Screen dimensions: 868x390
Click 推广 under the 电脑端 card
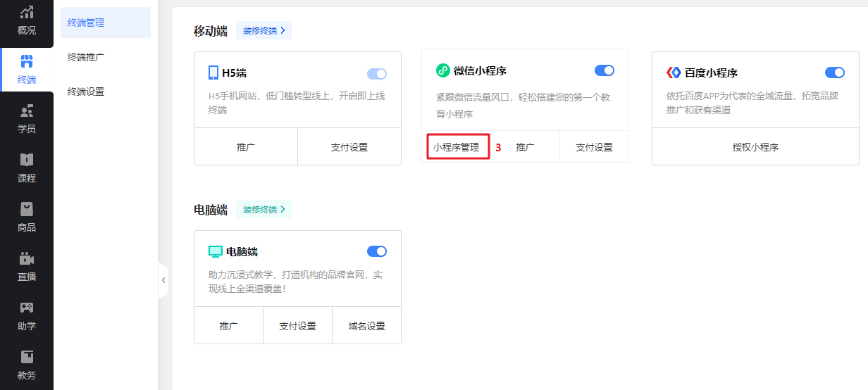click(228, 326)
